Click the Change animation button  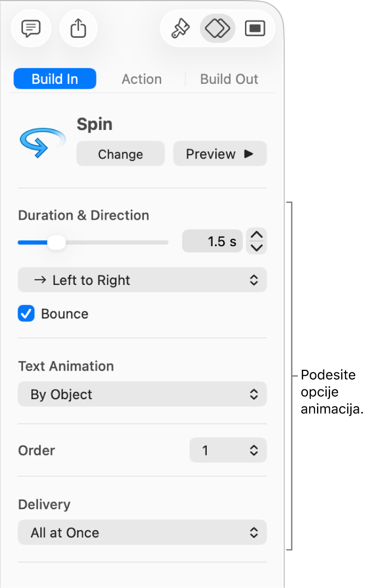(x=121, y=154)
